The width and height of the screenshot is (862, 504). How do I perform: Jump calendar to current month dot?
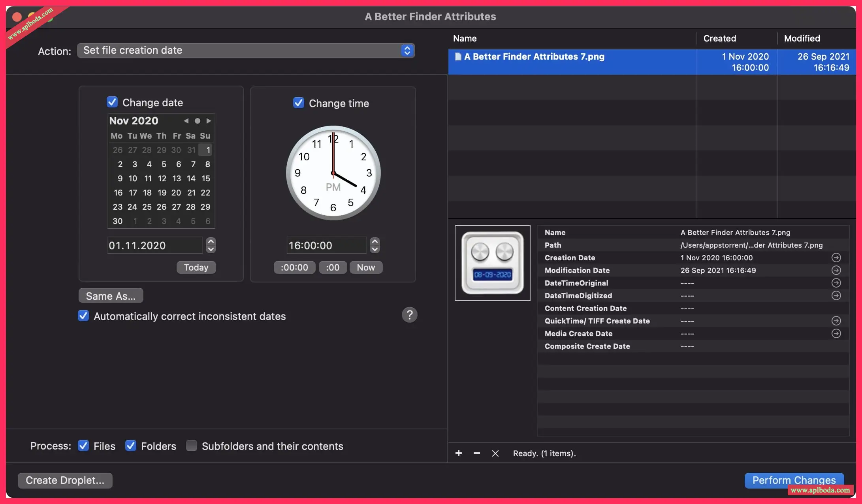198,121
